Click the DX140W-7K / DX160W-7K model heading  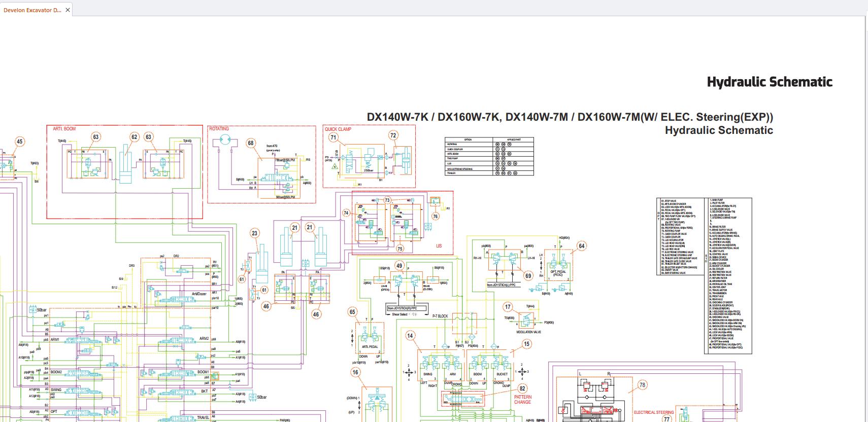pyautogui.click(x=570, y=117)
